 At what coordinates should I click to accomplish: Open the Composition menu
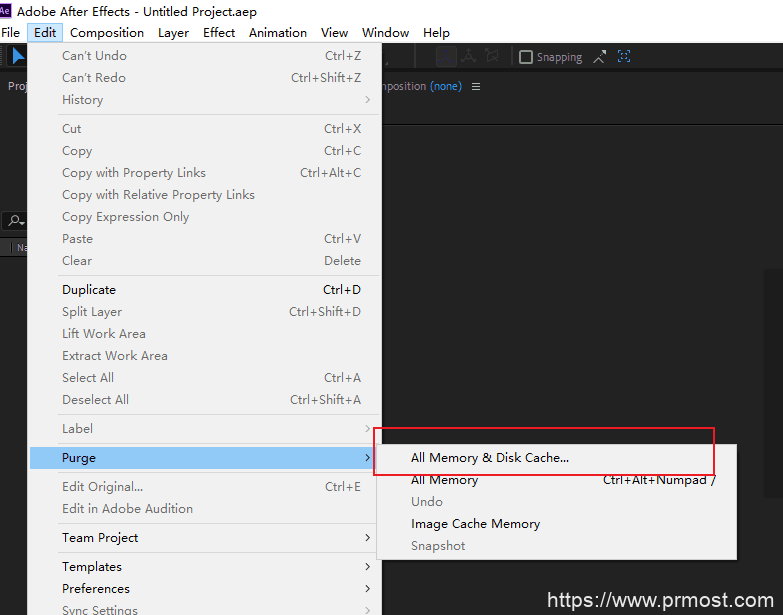coord(107,32)
